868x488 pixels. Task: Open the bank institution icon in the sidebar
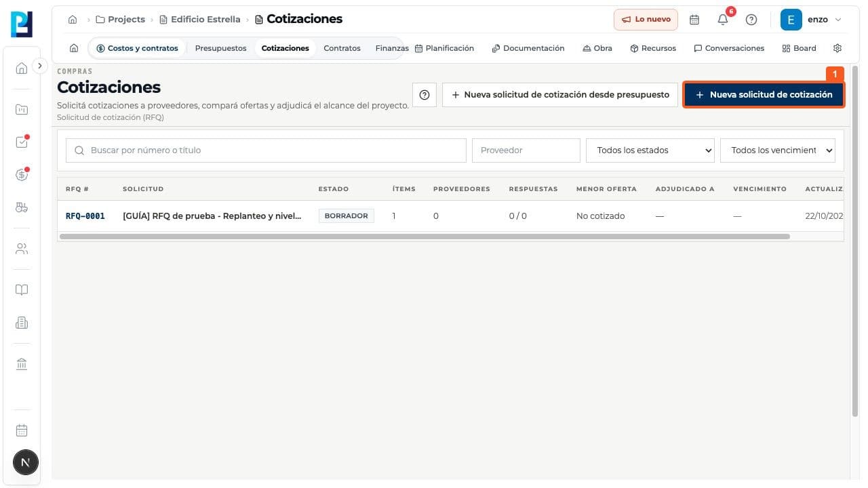(22, 365)
